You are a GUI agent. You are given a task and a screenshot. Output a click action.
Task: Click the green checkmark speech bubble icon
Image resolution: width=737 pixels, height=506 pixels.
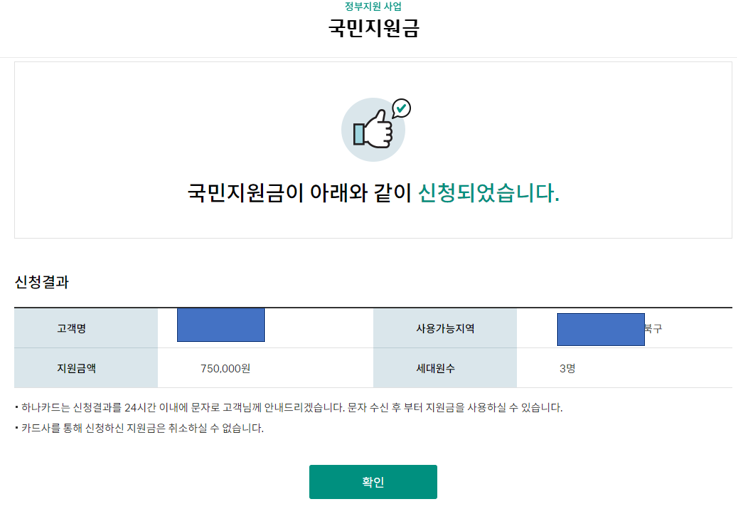401,109
